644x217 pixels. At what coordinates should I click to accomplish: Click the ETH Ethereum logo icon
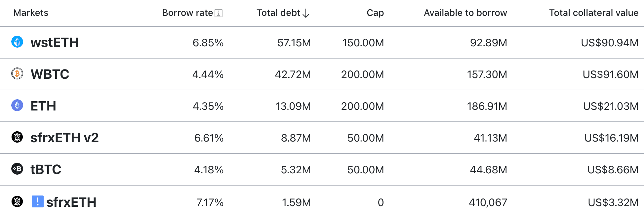point(18,106)
